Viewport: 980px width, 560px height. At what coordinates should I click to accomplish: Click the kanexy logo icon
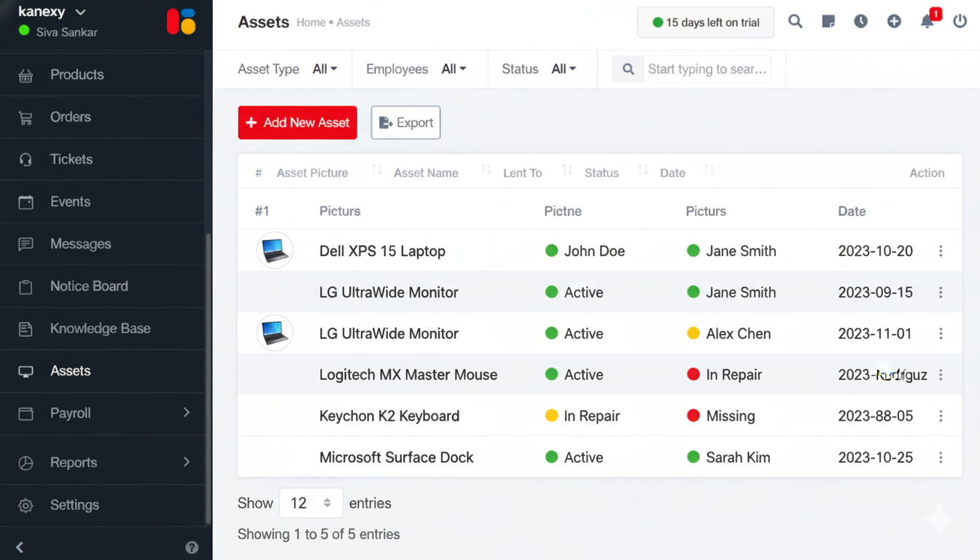pyautogui.click(x=181, y=21)
